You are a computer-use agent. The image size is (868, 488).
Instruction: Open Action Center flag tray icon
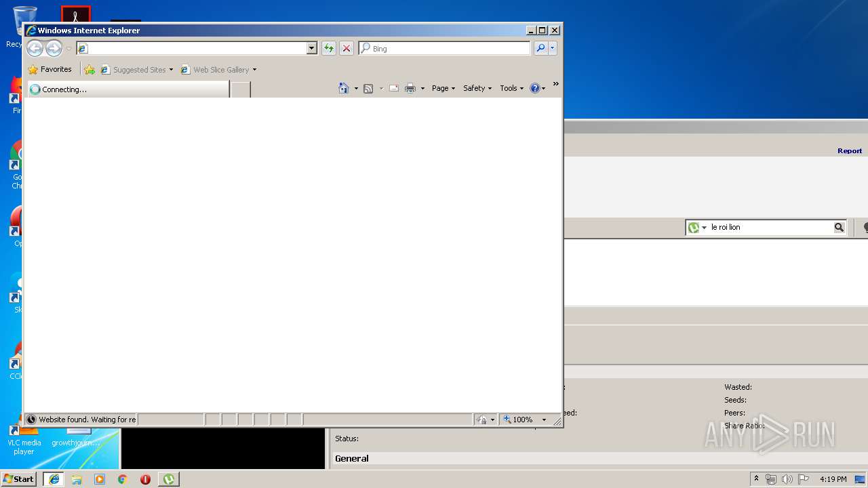[x=804, y=479]
